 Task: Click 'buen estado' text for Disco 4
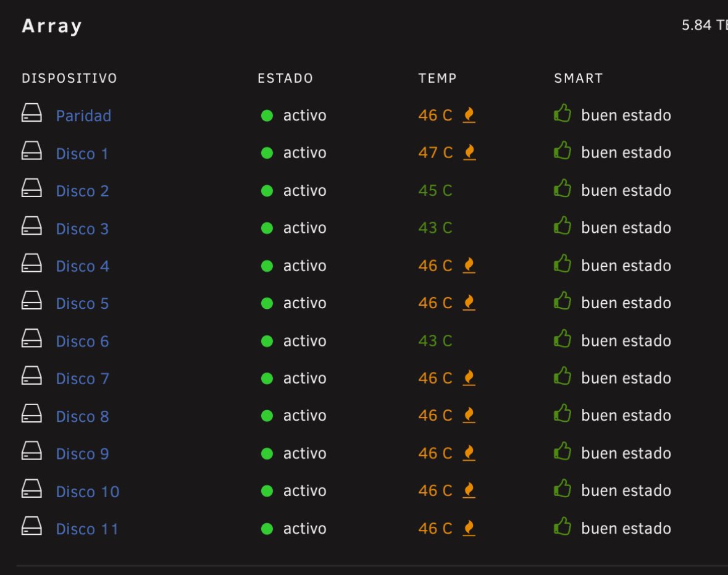626,265
